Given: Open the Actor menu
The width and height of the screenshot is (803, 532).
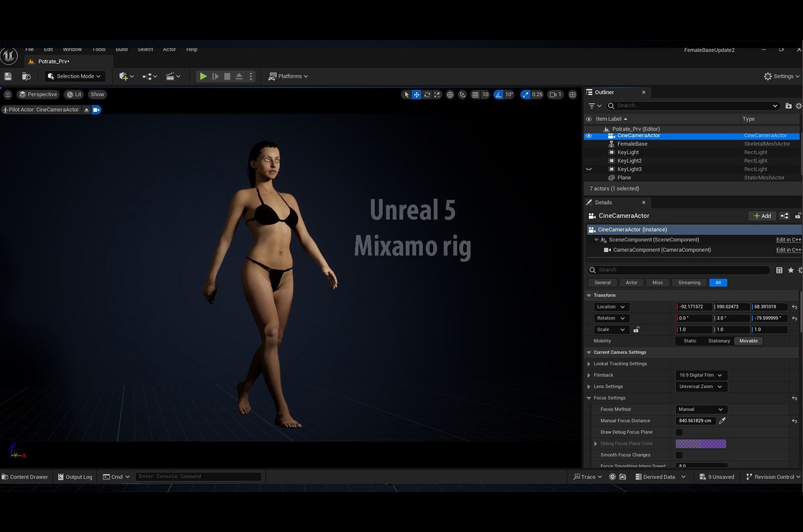Looking at the screenshot, I should tap(169, 49).
